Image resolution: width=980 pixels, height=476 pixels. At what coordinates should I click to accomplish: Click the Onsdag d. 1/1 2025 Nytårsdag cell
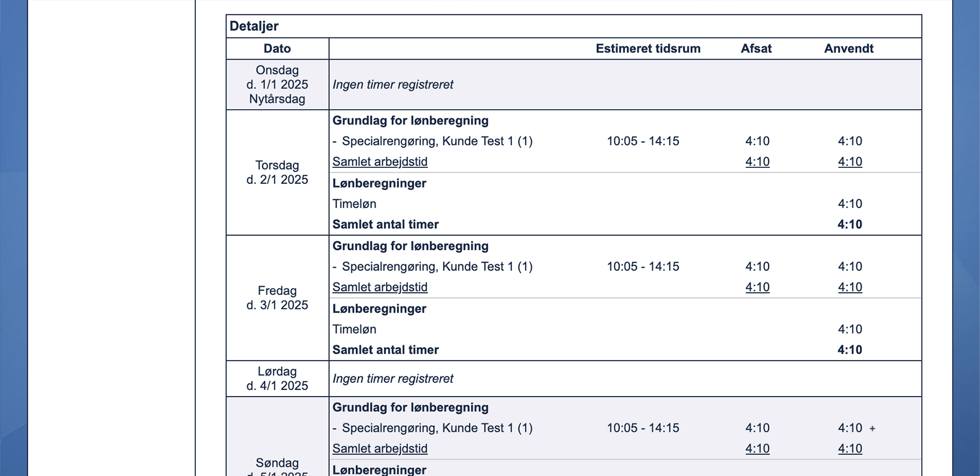click(x=277, y=85)
